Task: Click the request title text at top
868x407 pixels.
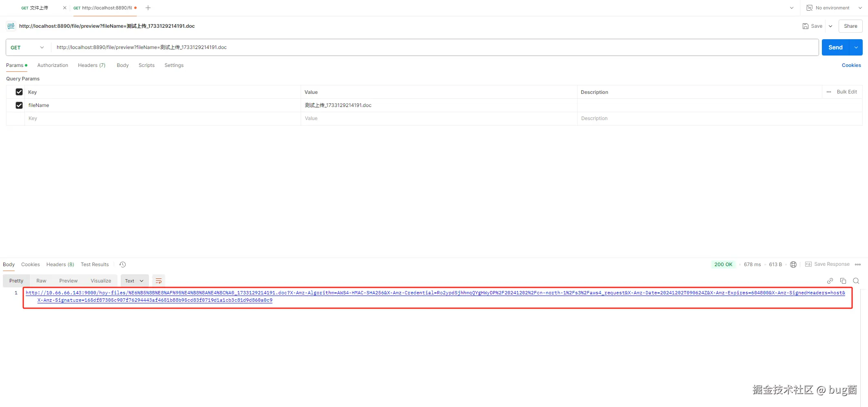Action: tap(107, 26)
